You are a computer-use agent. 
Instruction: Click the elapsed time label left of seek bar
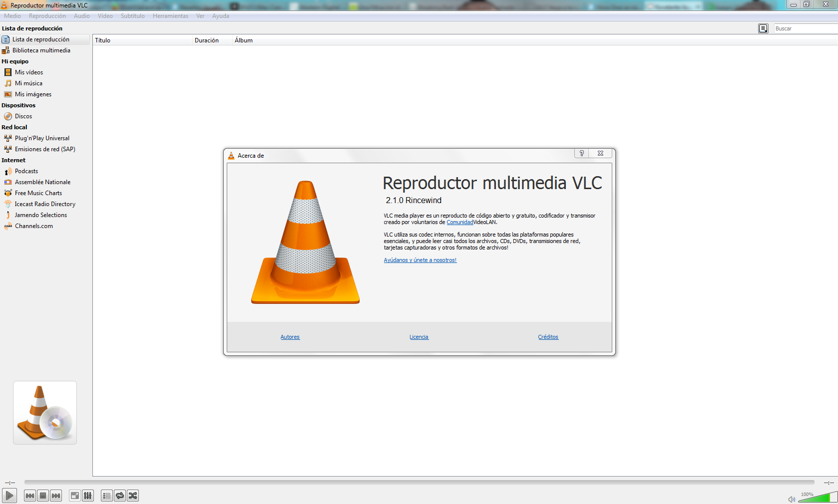tap(10, 483)
